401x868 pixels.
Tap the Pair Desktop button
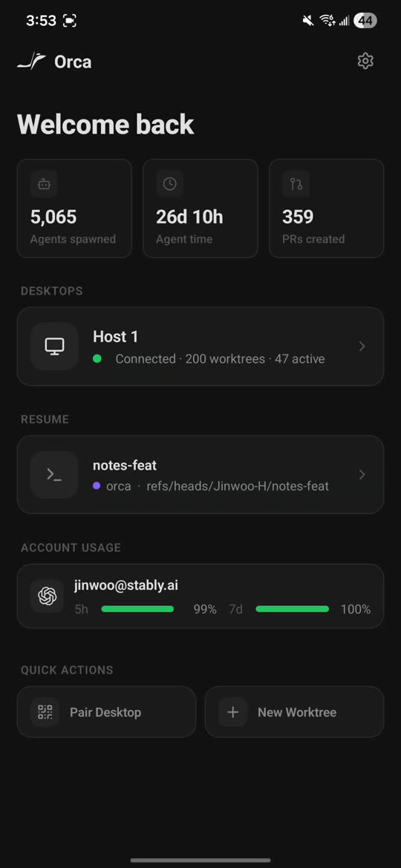pyautogui.click(x=106, y=712)
